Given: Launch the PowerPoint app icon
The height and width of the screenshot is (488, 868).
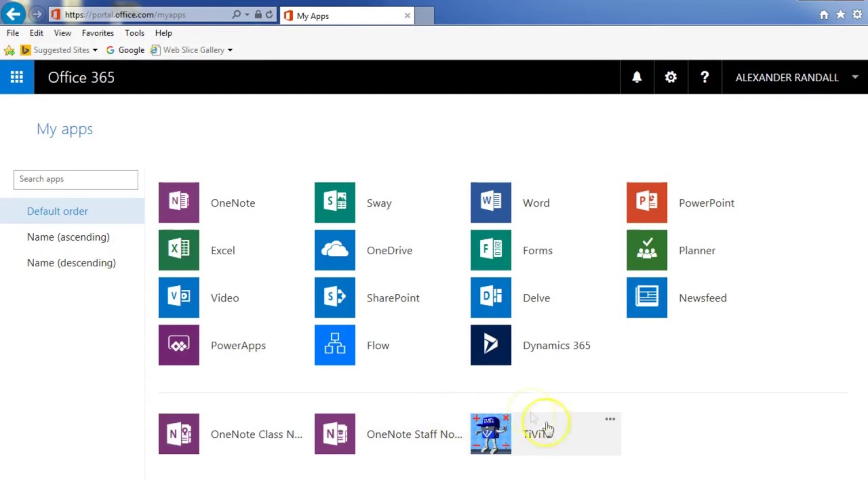Looking at the screenshot, I should pyautogui.click(x=647, y=203).
